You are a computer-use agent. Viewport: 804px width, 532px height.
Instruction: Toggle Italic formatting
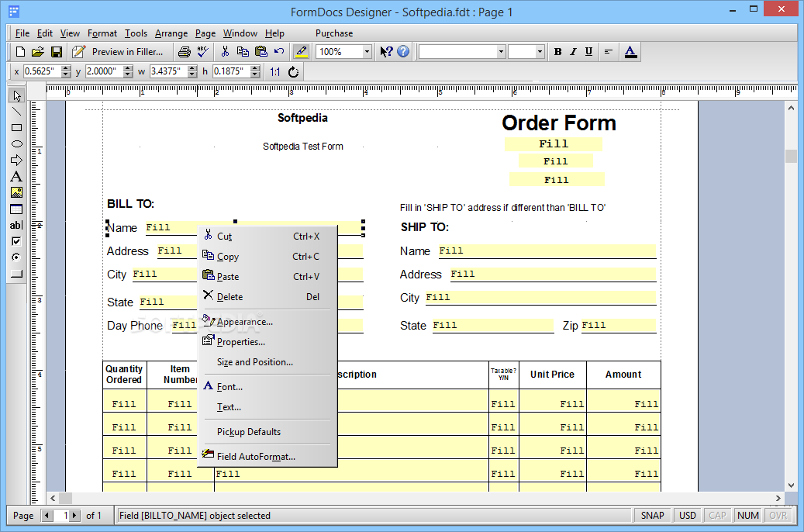click(x=573, y=52)
